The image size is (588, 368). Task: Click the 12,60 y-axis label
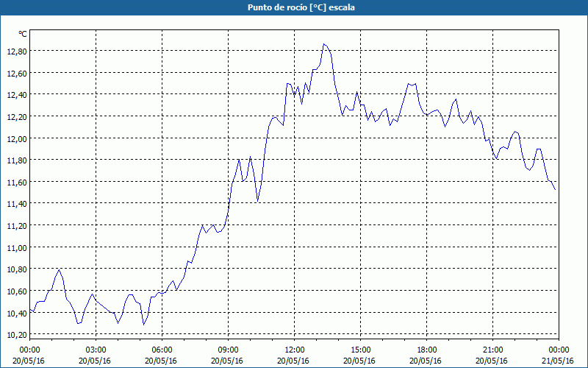click(x=17, y=73)
